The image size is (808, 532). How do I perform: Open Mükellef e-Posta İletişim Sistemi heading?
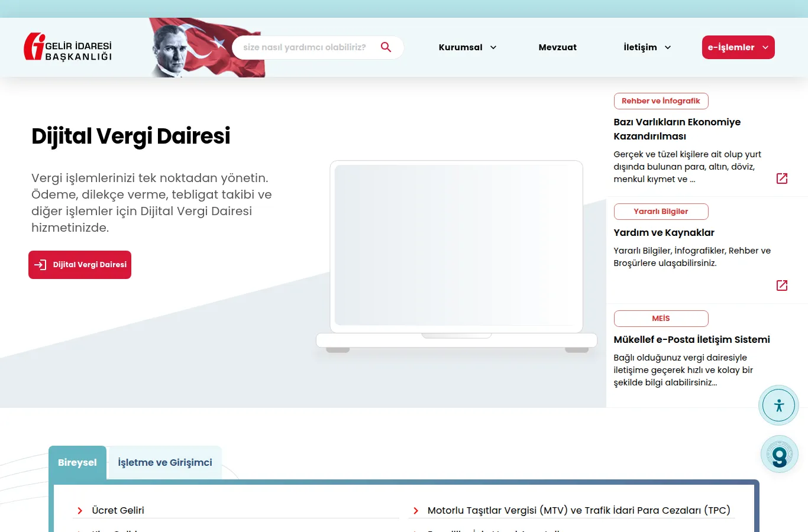point(691,339)
